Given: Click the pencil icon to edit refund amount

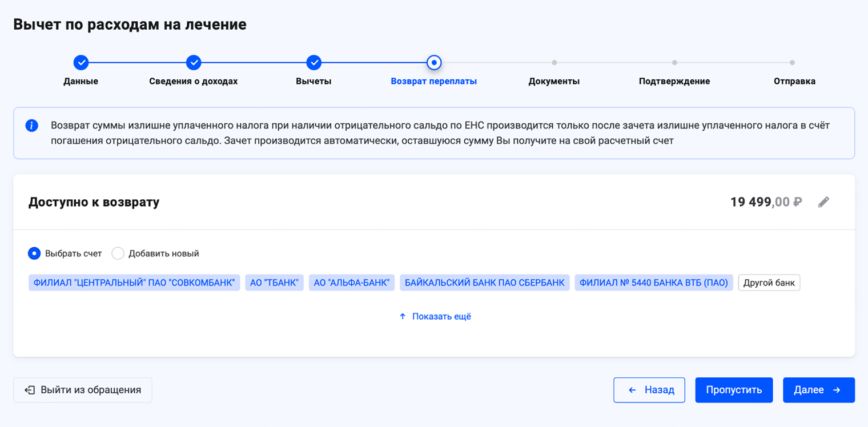Looking at the screenshot, I should (x=824, y=202).
